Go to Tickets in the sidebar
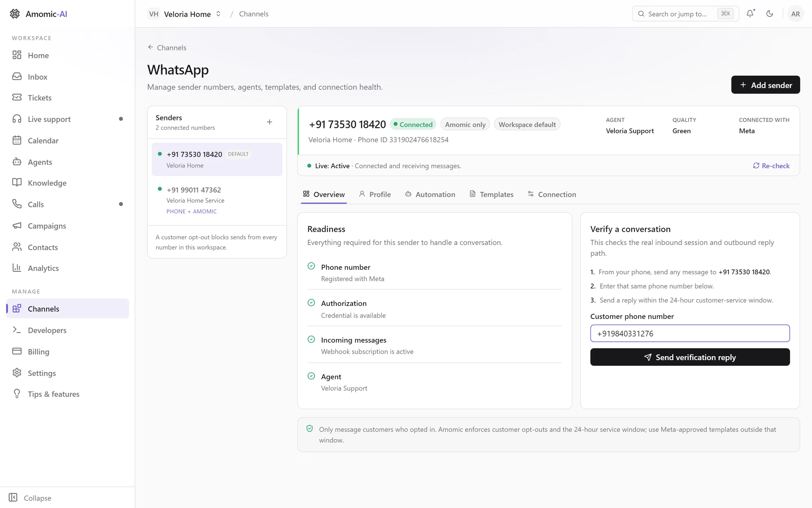Image resolution: width=812 pixels, height=508 pixels. click(x=67, y=98)
